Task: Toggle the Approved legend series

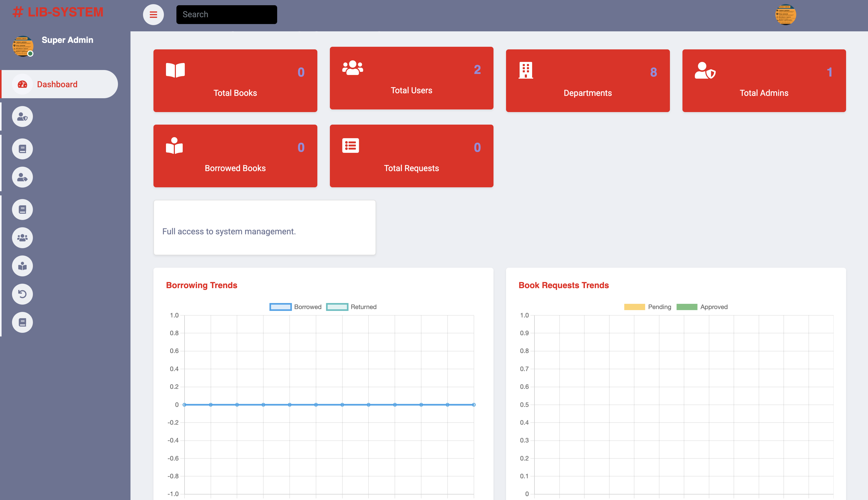Action: (702, 307)
